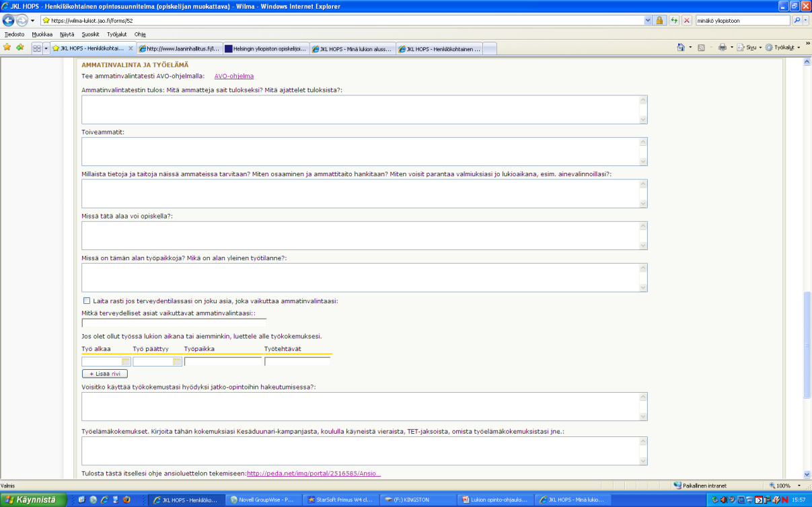Click the Home page icon

(681, 48)
